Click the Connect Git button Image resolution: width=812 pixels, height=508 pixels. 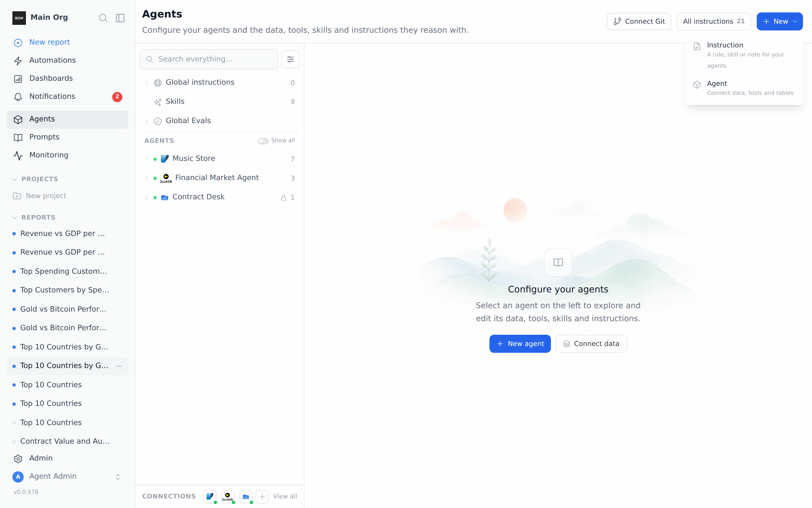click(x=639, y=21)
